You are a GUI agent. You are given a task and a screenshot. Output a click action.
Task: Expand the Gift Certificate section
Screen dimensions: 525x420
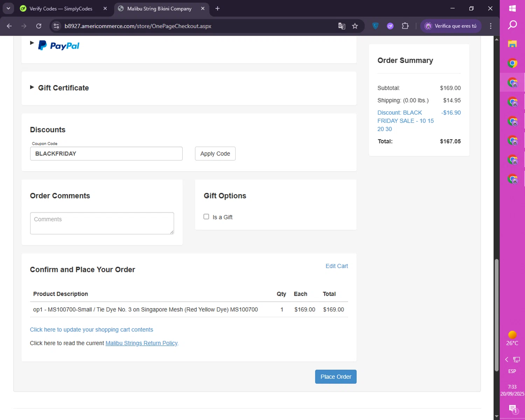32,87
